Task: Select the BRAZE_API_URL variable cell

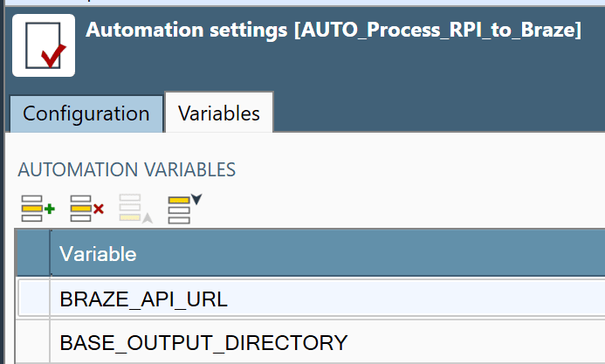Action: point(143,299)
